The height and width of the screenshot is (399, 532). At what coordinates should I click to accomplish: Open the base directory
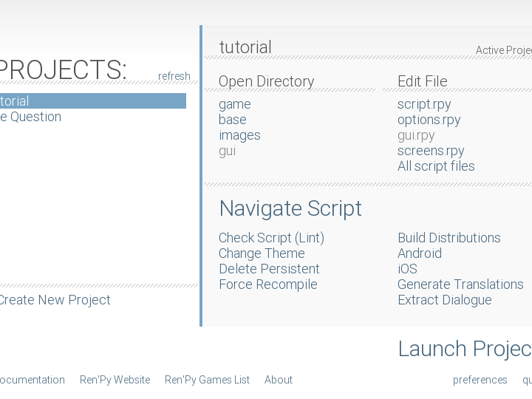(232, 120)
